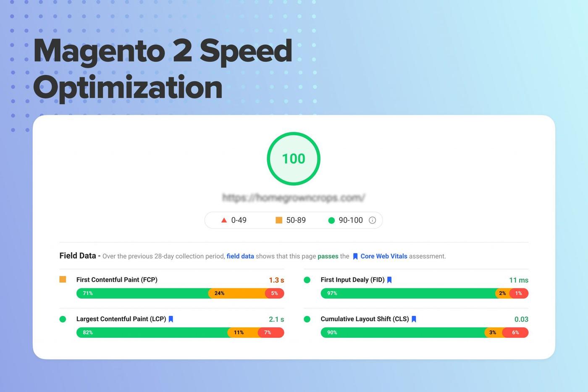Select the 0-49 score range label

pyautogui.click(x=239, y=220)
